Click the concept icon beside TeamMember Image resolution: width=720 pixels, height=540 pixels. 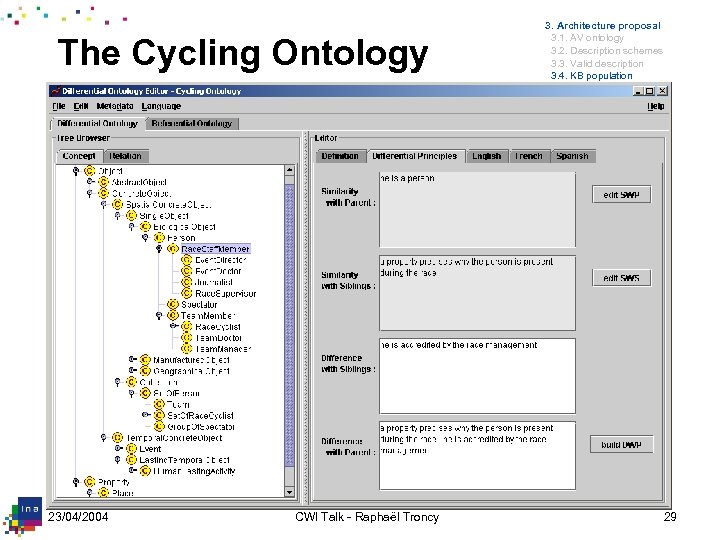pos(173,315)
